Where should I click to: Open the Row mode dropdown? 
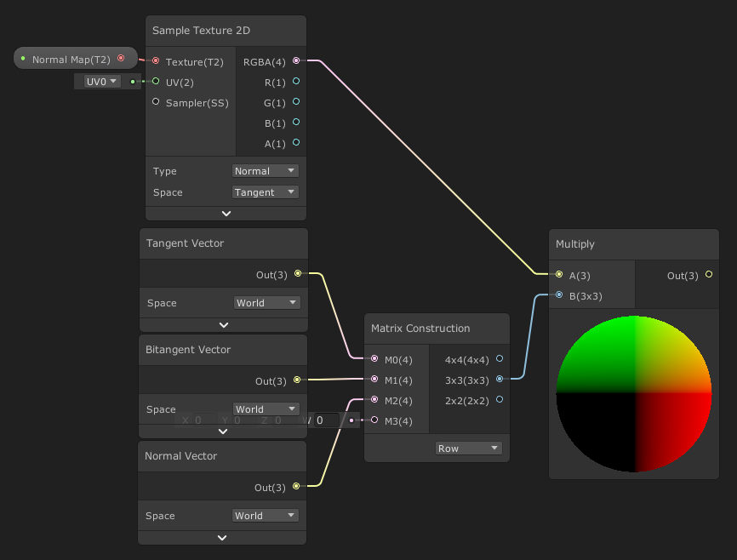click(469, 449)
